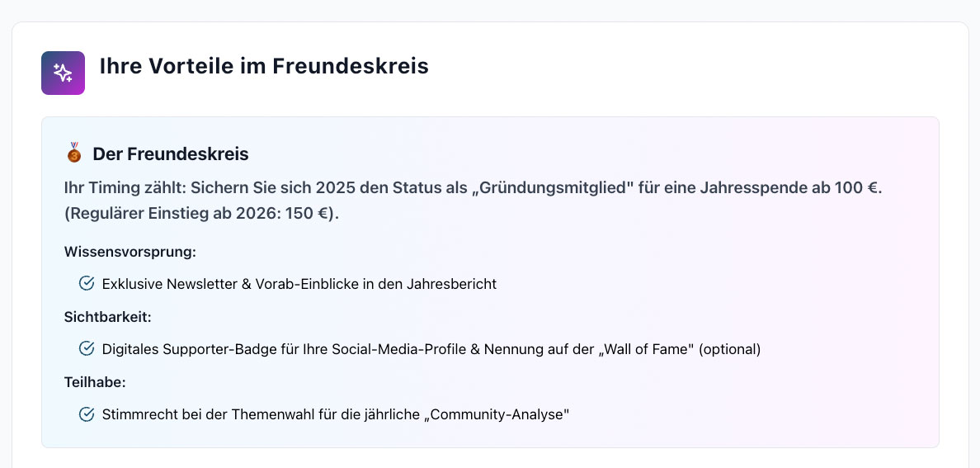Click the 100 € donation amount
980x468 pixels.
click(853, 187)
